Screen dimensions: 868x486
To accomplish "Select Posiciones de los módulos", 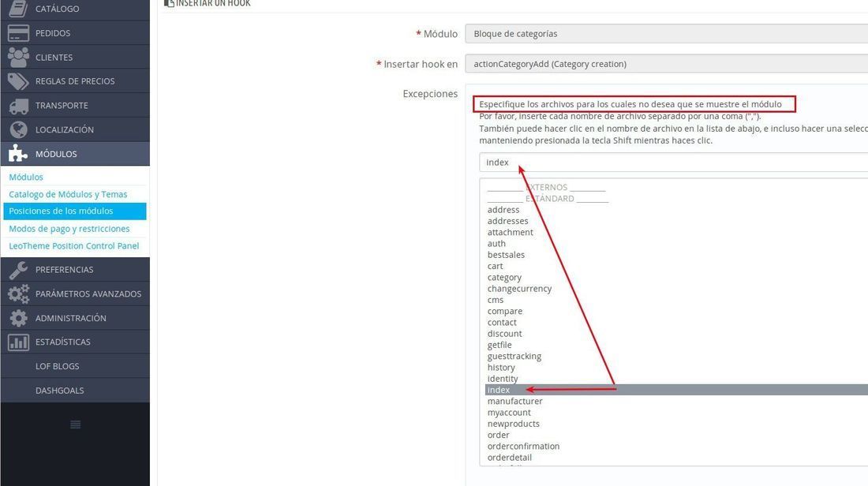I will pos(75,211).
